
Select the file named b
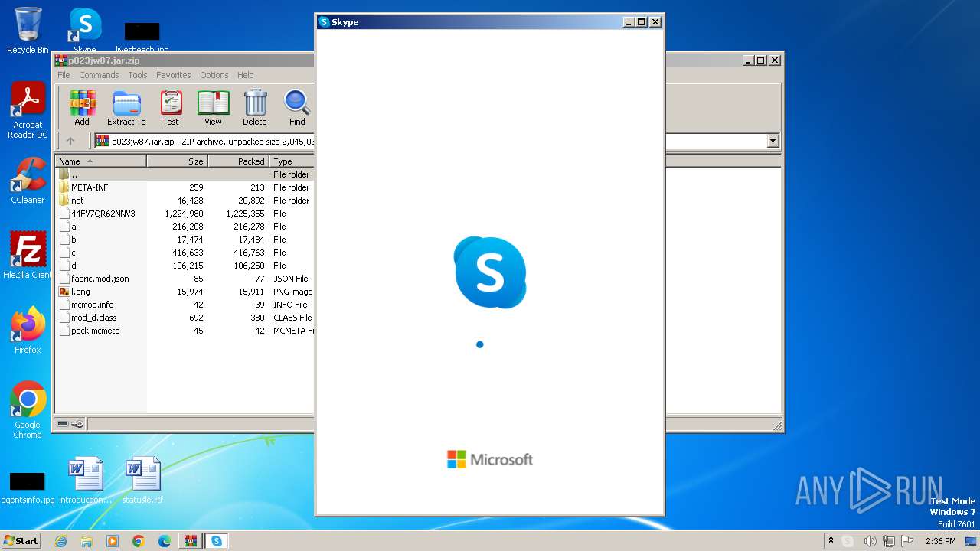(185, 240)
